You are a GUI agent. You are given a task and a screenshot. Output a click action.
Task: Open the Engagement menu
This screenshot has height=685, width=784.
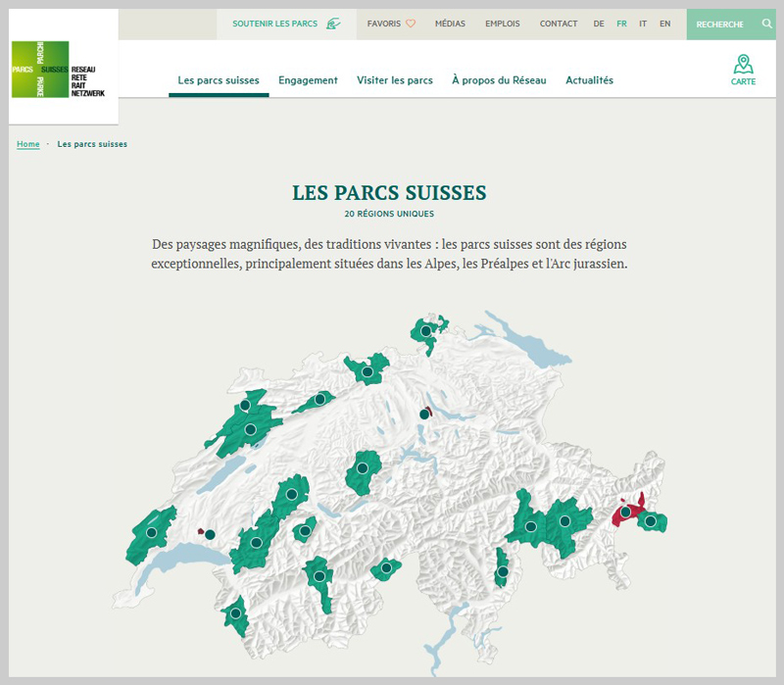click(x=308, y=80)
